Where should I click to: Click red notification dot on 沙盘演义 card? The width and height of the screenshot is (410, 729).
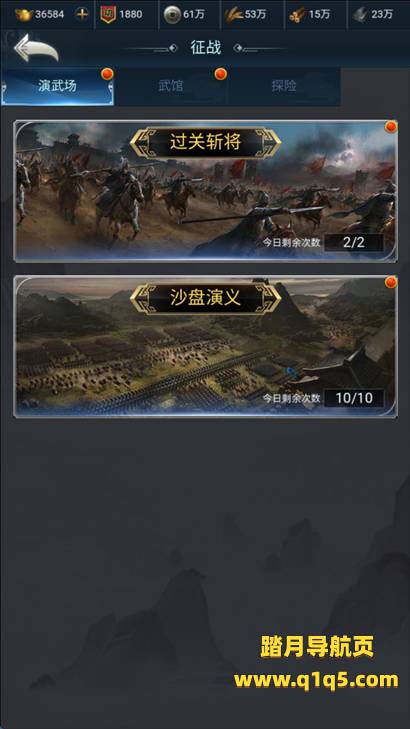tap(391, 282)
